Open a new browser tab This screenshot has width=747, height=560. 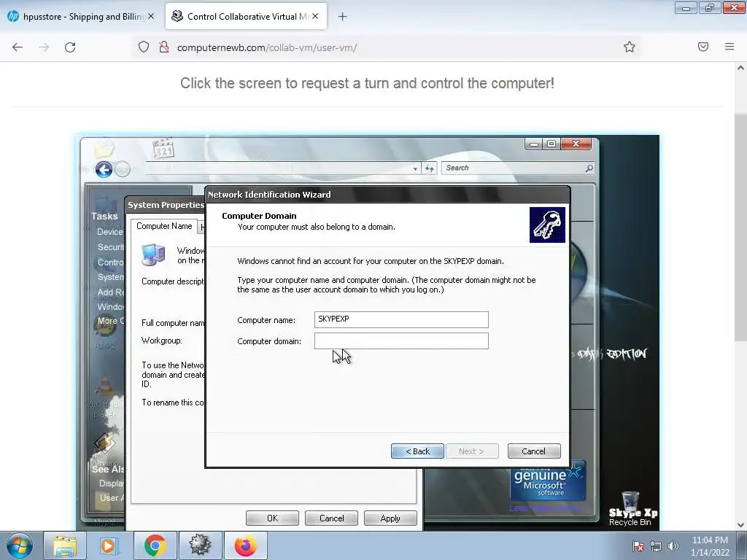click(343, 17)
